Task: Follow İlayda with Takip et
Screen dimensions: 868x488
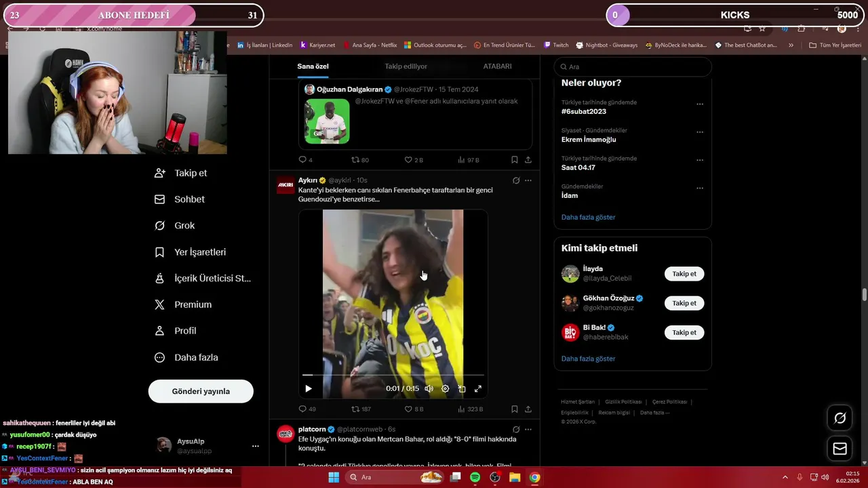Action: click(684, 274)
